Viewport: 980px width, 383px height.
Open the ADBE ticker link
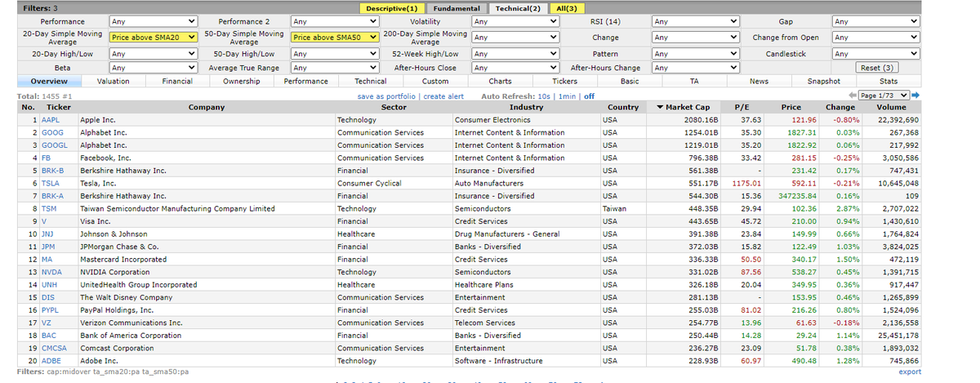51,361
